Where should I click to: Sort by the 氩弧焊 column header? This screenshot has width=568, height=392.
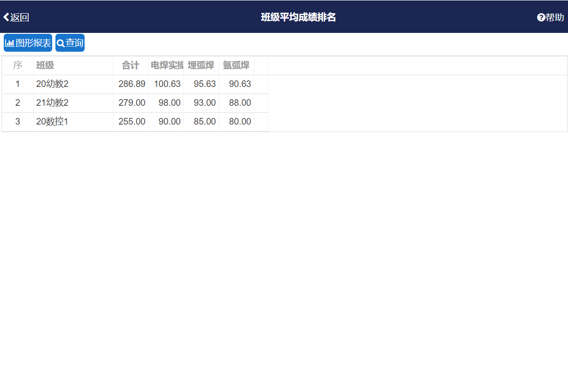tap(236, 65)
